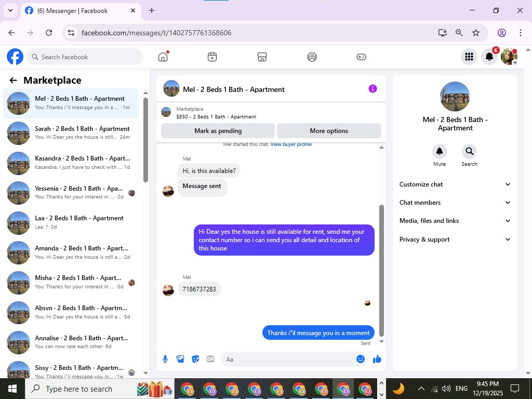532x399 pixels.
Task: Expand Customize chat section
Action: (x=455, y=184)
